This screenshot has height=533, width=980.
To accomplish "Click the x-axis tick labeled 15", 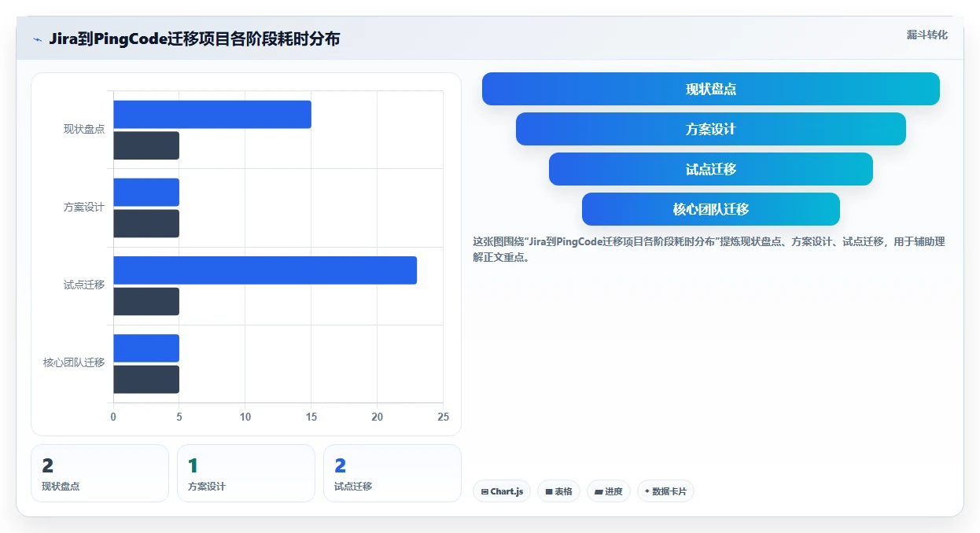I will tap(311, 417).
